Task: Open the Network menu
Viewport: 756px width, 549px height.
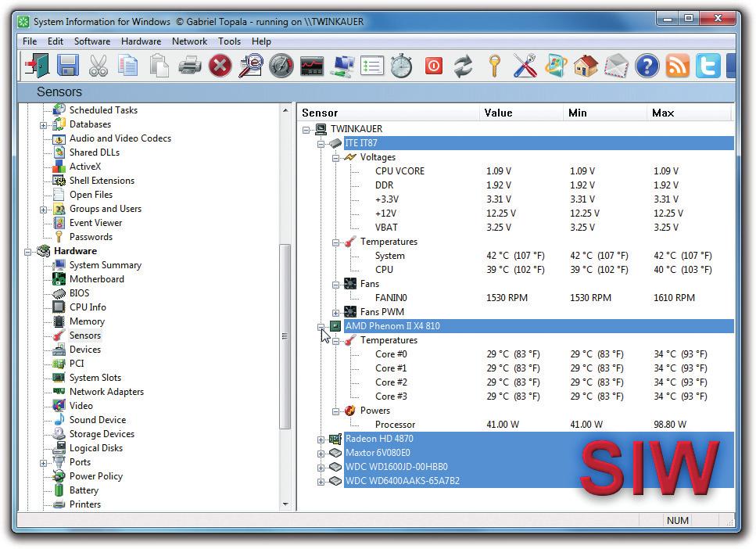Action: point(189,41)
